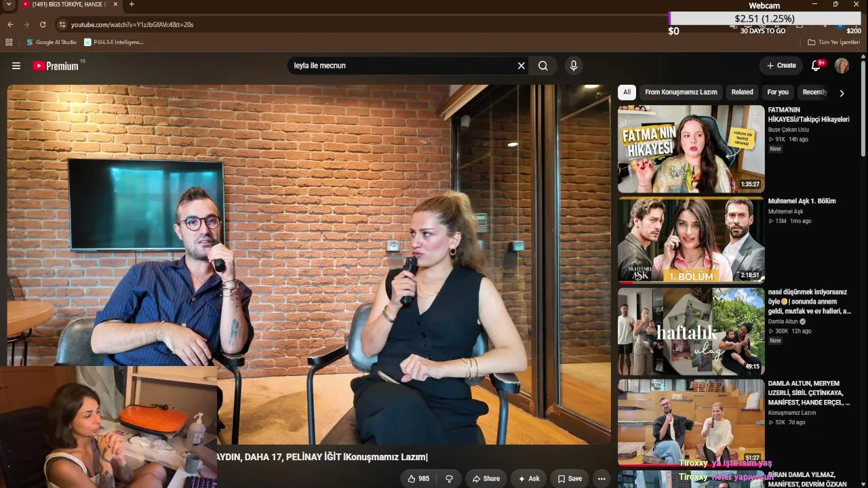Open YouTube notifications bell
Image resolution: width=868 pixels, height=488 pixels.
pos(816,66)
